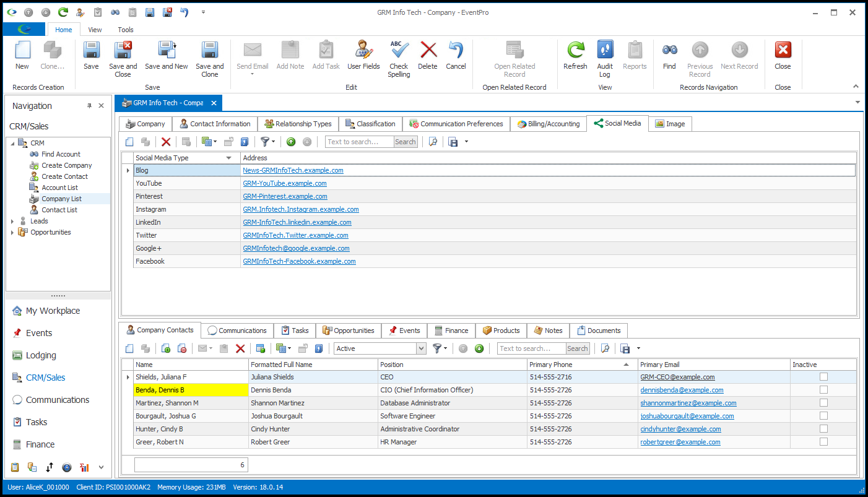Image resolution: width=868 pixels, height=497 pixels.
Task: Toggle the Inactive checkbox for Benda, Dennis B
Action: 823,390
